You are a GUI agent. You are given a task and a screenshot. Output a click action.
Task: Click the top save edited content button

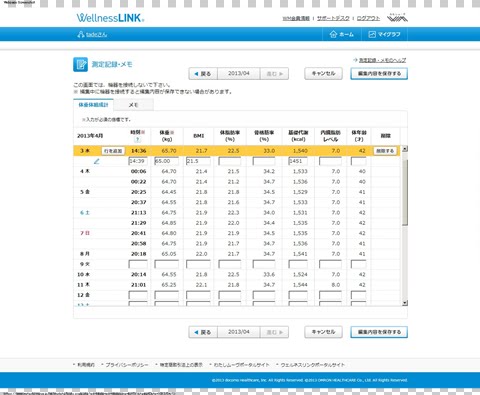coord(379,74)
